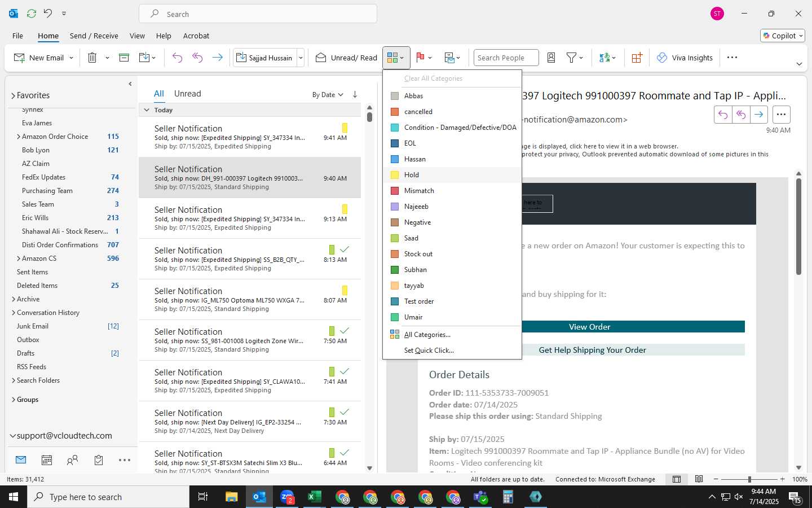
Task: Expand the Amazon CS folder
Action: (x=19, y=259)
